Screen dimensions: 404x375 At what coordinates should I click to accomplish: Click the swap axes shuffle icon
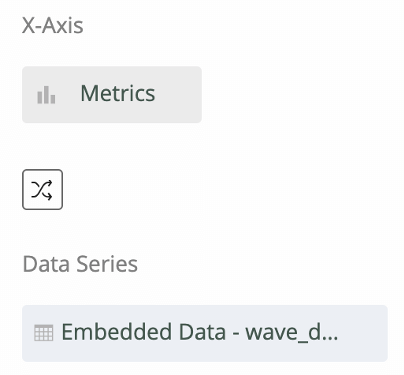pyautogui.click(x=42, y=190)
